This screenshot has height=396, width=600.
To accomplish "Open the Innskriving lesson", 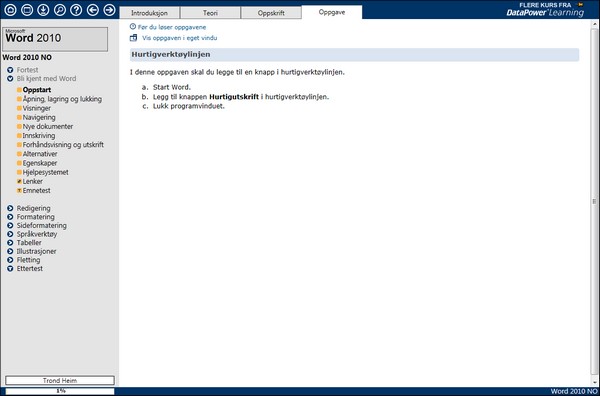I will coord(39,135).
